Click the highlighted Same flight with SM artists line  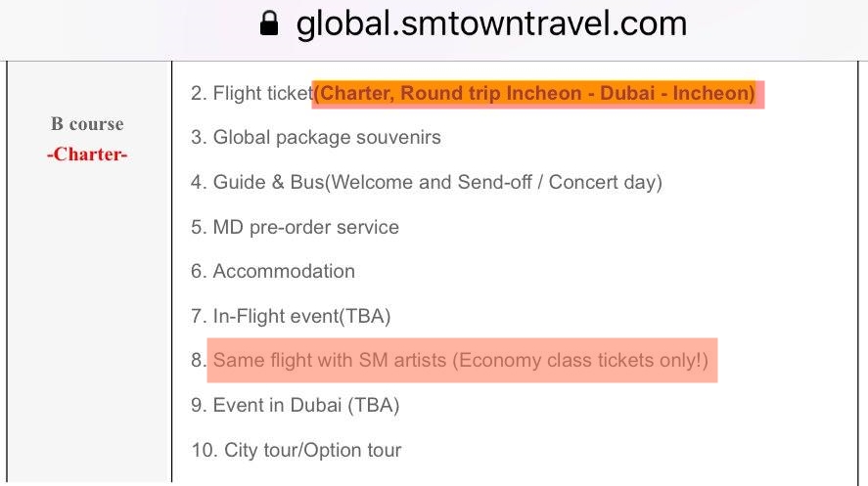461,361
